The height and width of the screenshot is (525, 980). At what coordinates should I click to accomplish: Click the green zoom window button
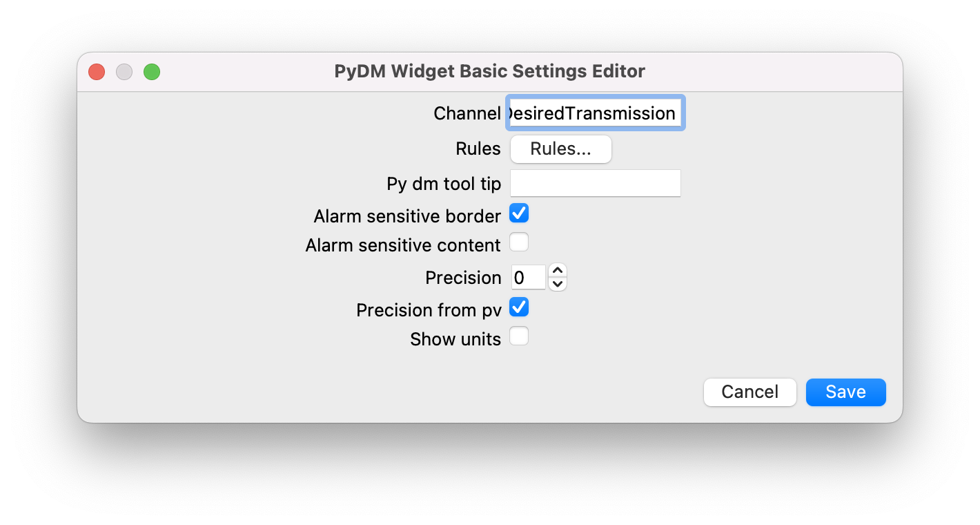151,71
